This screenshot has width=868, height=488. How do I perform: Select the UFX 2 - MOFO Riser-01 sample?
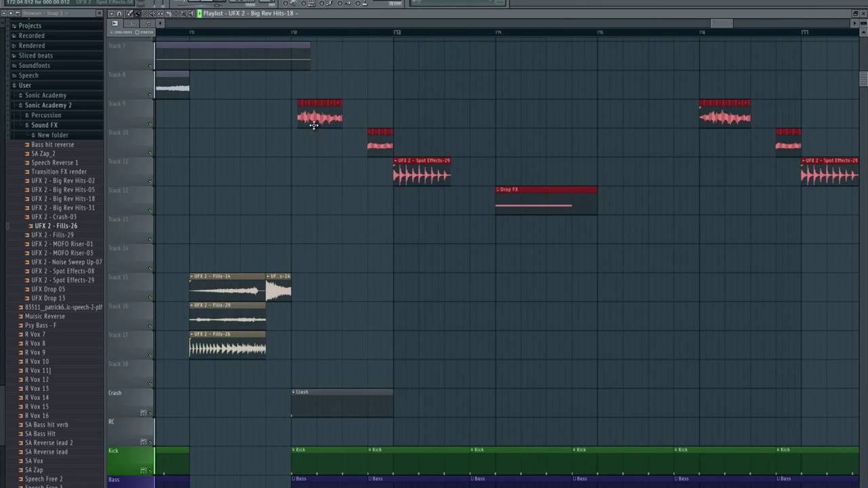tap(62, 244)
